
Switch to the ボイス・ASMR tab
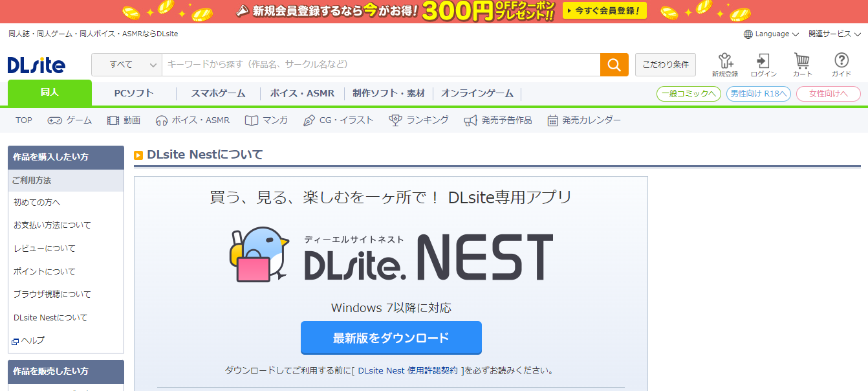pyautogui.click(x=302, y=93)
